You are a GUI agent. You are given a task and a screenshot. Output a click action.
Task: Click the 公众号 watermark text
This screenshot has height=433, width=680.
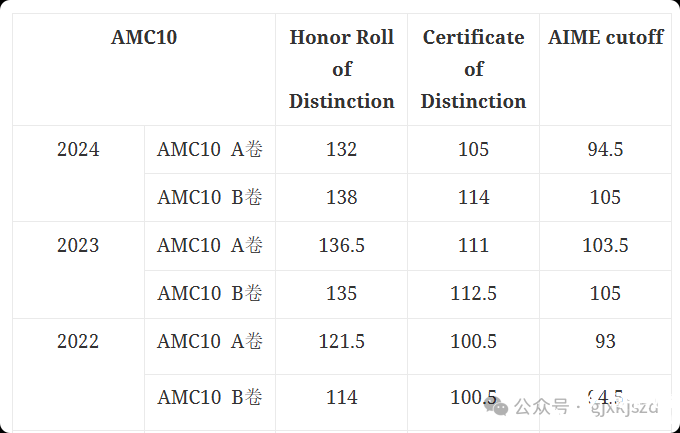point(541,407)
